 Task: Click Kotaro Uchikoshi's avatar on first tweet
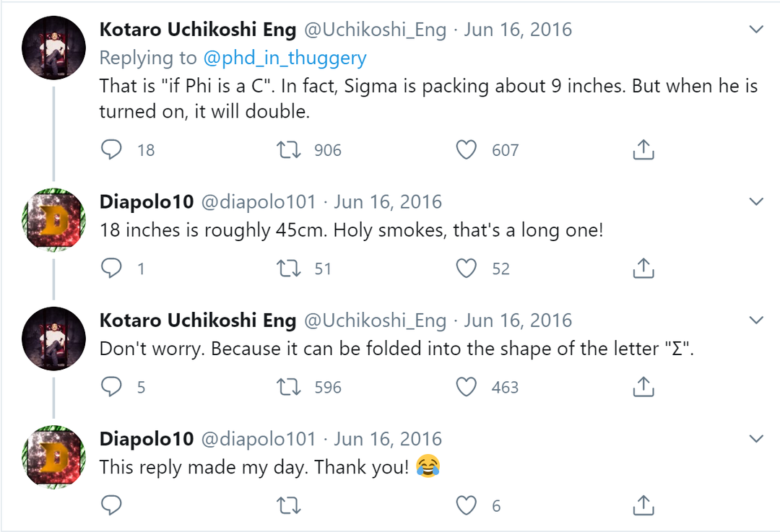pyautogui.click(x=55, y=48)
